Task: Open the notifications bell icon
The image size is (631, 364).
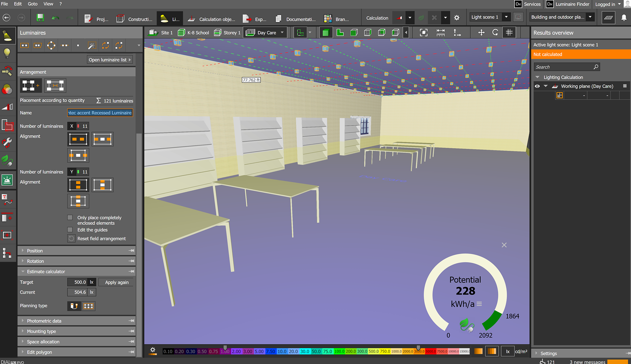Action: (623, 18)
